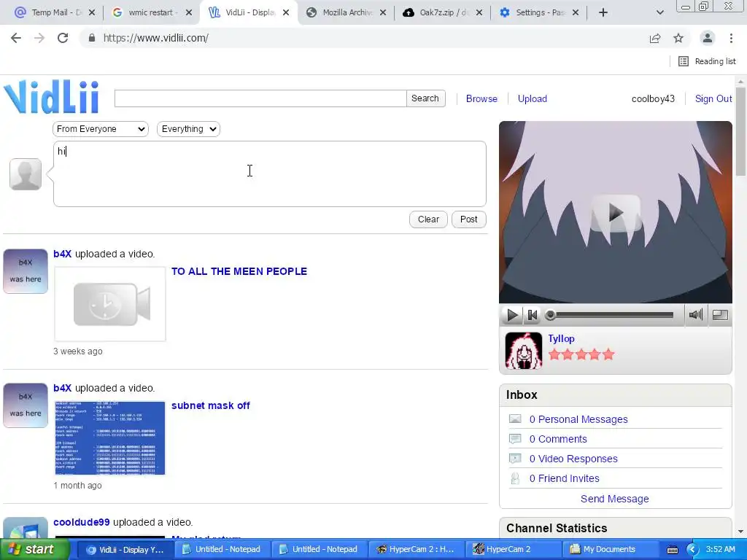Screen dimensions: 747x560
Task: Open the cooldude99 user link
Action: [x=82, y=522]
